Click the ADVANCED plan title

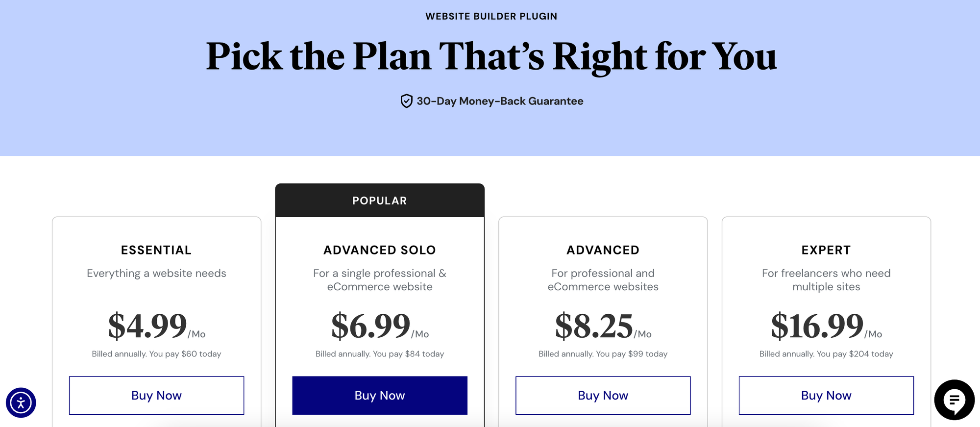point(603,250)
